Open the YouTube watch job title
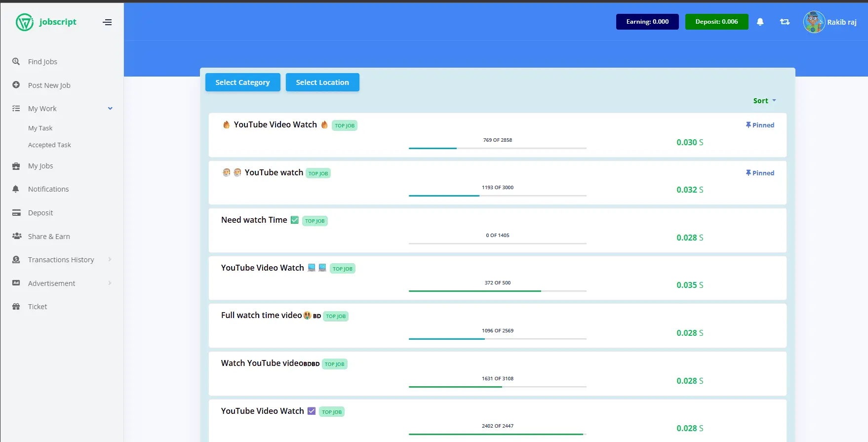The height and width of the screenshot is (442, 868). pyautogui.click(x=274, y=172)
